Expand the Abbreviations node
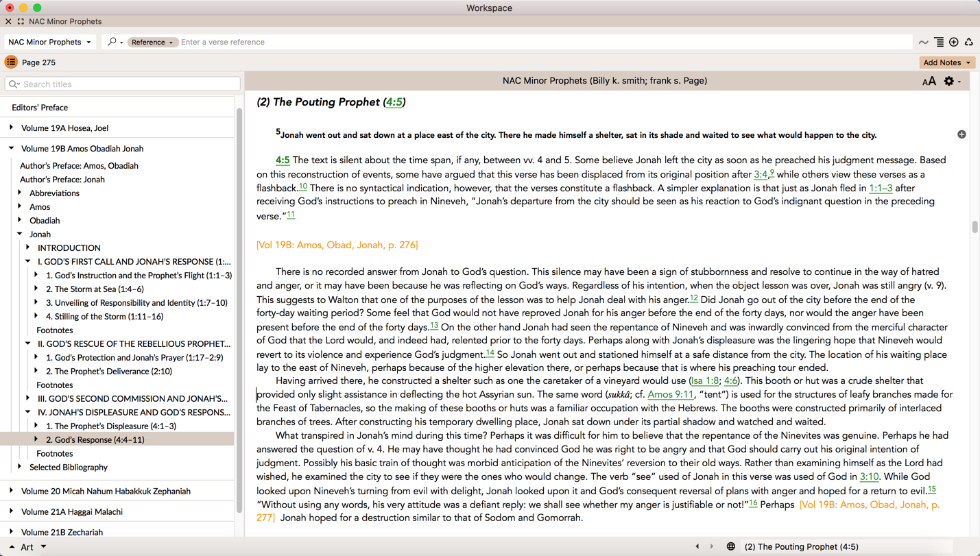This screenshot has height=556, width=980. coord(20,193)
